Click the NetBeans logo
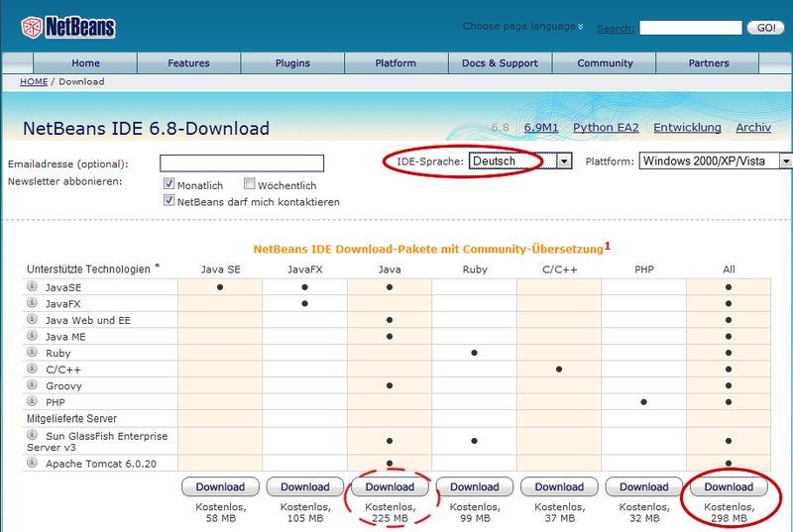Image resolution: width=793 pixels, height=532 pixels. point(68,28)
